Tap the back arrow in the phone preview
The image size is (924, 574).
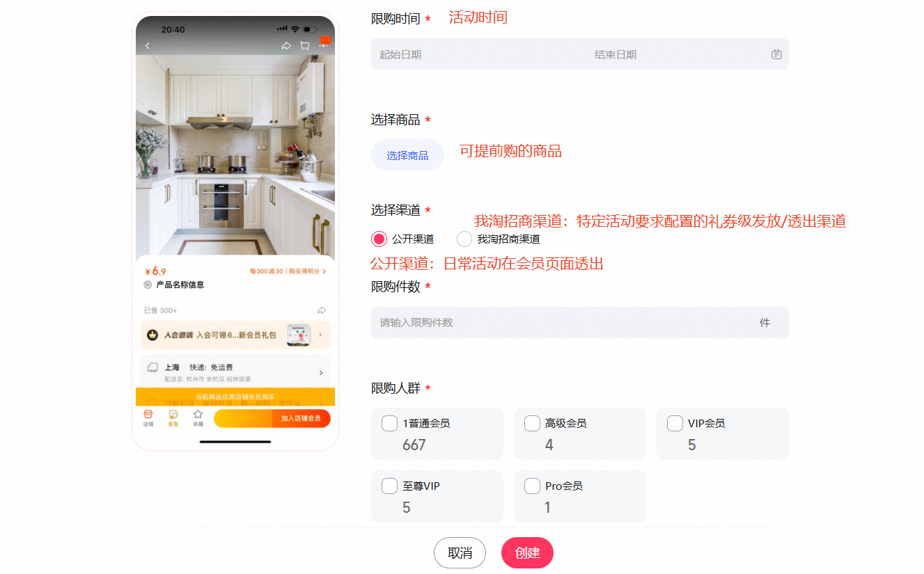tap(148, 46)
